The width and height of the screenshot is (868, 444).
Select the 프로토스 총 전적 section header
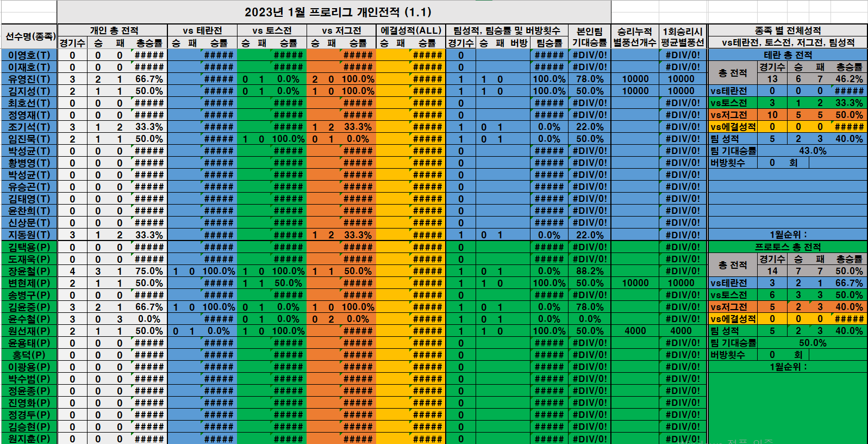click(788, 247)
